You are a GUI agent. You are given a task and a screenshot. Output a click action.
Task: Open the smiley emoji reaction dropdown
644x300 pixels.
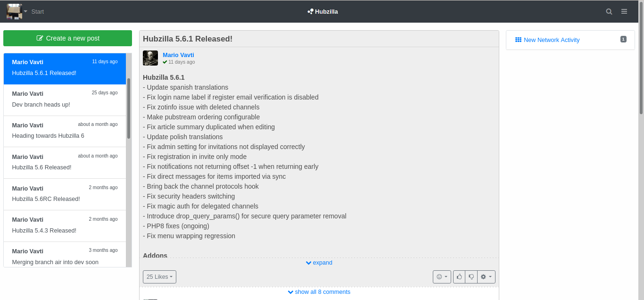[x=442, y=277]
